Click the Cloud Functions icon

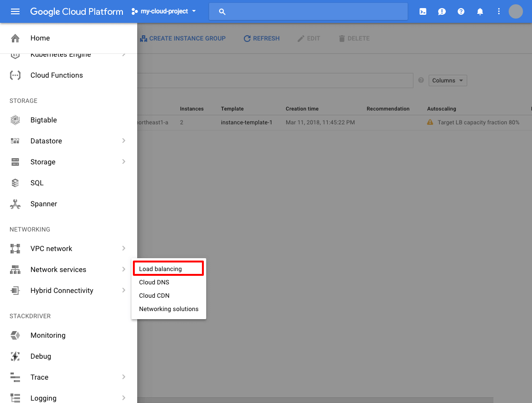click(x=15, y=75)
